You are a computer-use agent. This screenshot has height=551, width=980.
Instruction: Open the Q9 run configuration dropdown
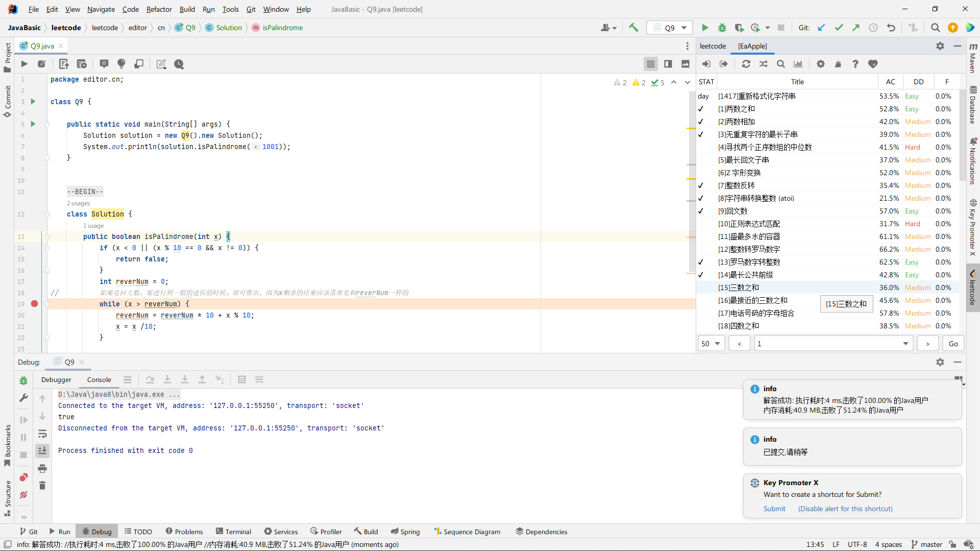click(x=669, y=28)
